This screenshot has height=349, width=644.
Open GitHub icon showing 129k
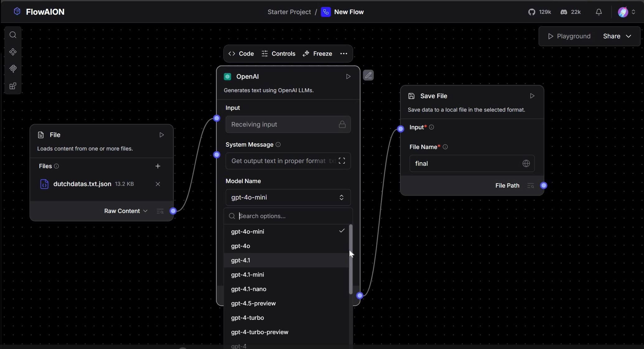pos(532,12)
